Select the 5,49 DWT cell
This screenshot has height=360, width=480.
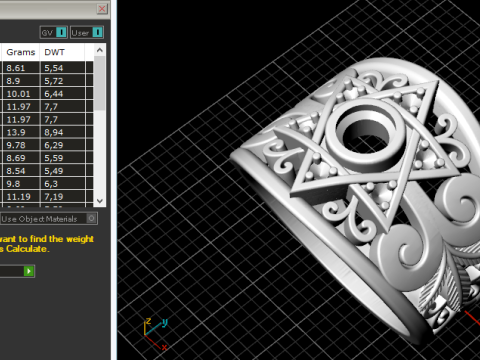tap(63, 171)
